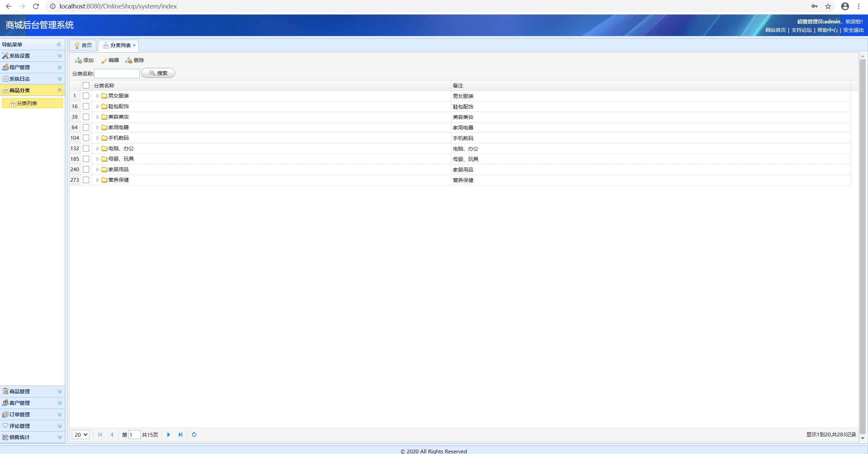
Task: Select the 母婴、玩具 category name
Action: 121,159
